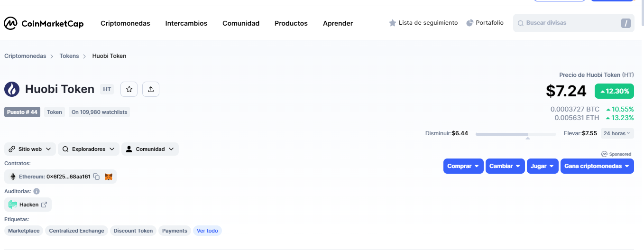The image size is (644, 252).
Task: Click the Marketplace tag
Action: (24, 231)
